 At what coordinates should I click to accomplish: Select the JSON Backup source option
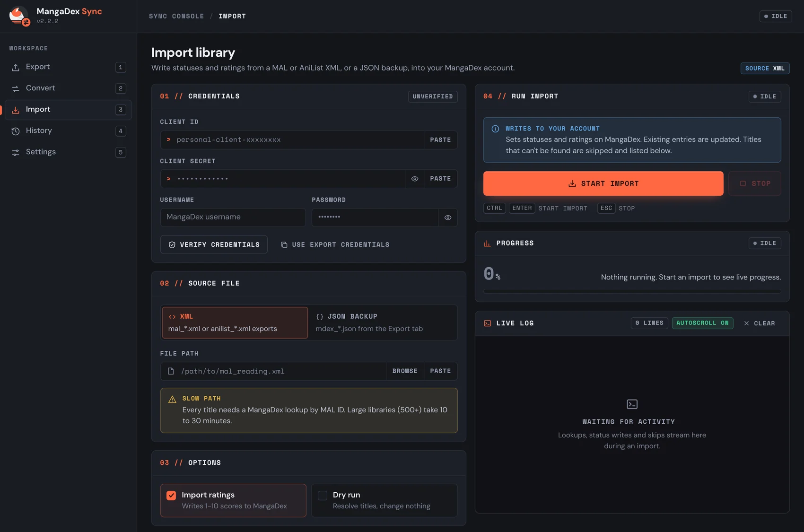coord(382,323)
